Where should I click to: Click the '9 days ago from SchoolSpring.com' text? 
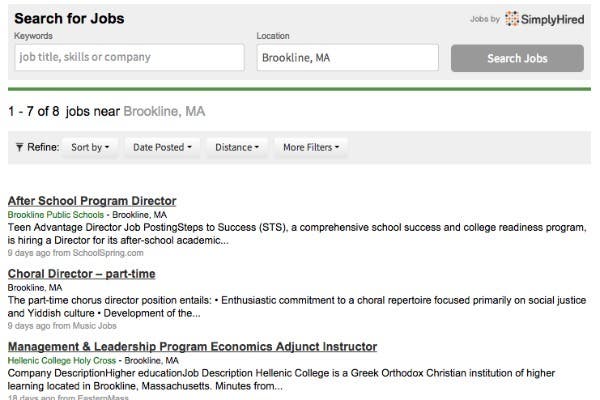tap(75, 253)
